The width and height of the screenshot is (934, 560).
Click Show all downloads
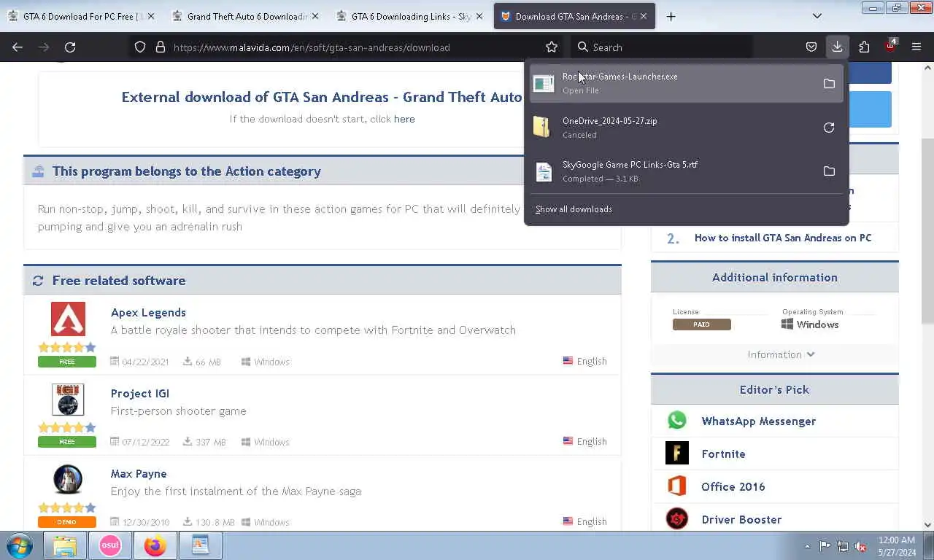(x=574, y=209)
